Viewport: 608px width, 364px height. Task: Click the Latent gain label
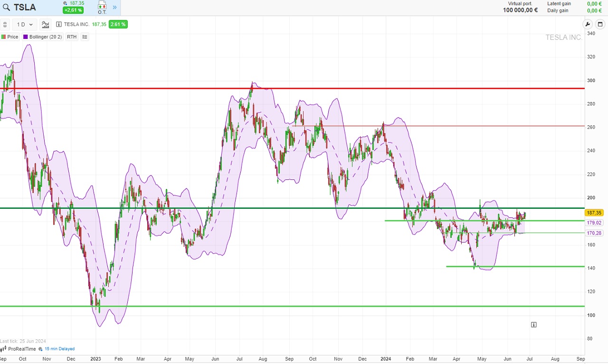click(559, 3)
